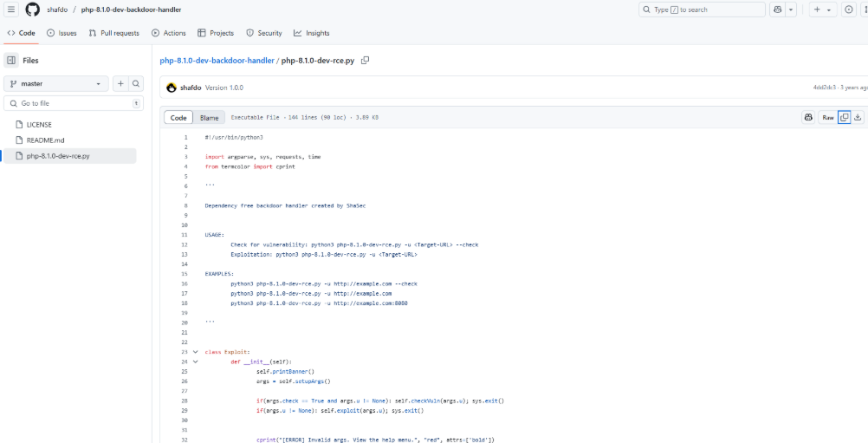
Task: Click 'USAGE:' text on line 11
Action: tap(214, 235)
